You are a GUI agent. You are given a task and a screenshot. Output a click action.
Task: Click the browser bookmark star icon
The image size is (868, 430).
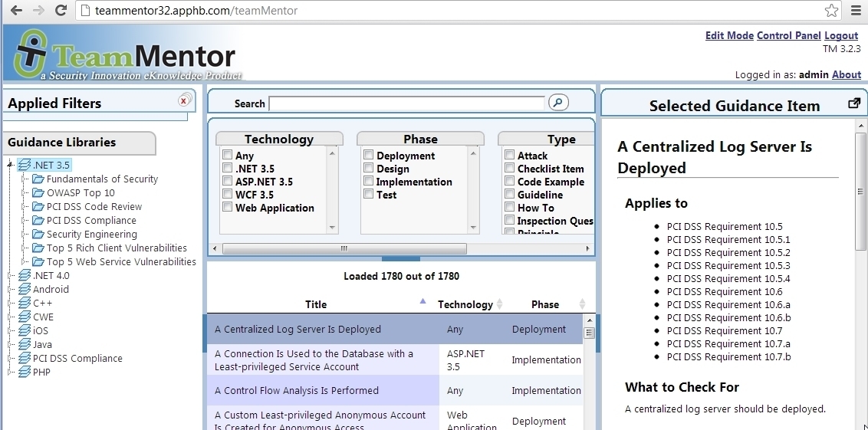831,11
